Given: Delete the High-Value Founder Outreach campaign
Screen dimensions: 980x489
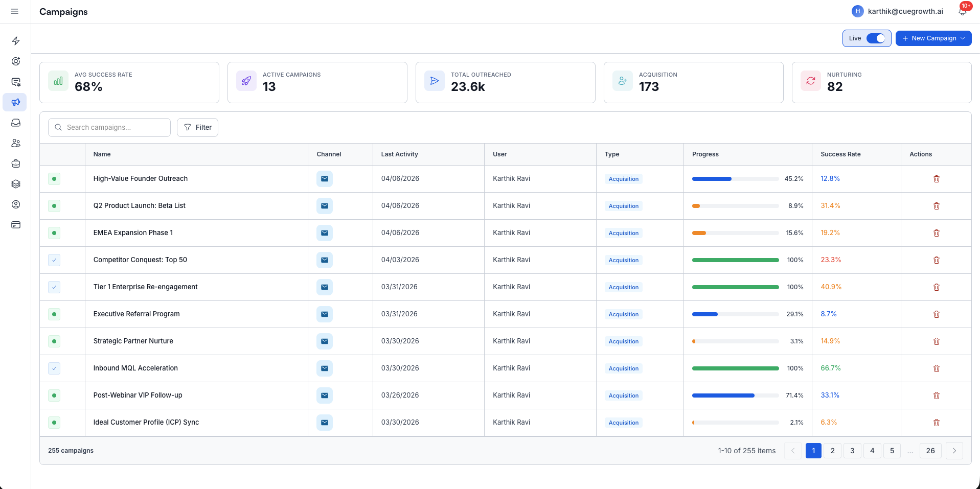Looking at the screenshot, I should point(936,179).
